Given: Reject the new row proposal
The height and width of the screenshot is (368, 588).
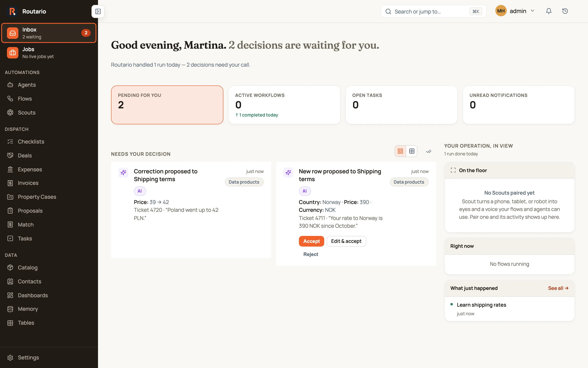Looking at the screenshot, I should [x=311, y=254].
